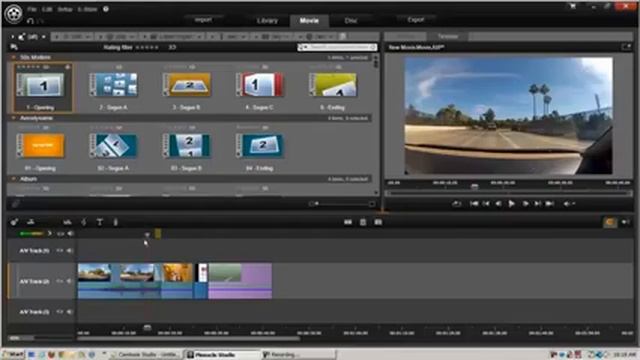Click the help question mark icon

coord(106,9)
